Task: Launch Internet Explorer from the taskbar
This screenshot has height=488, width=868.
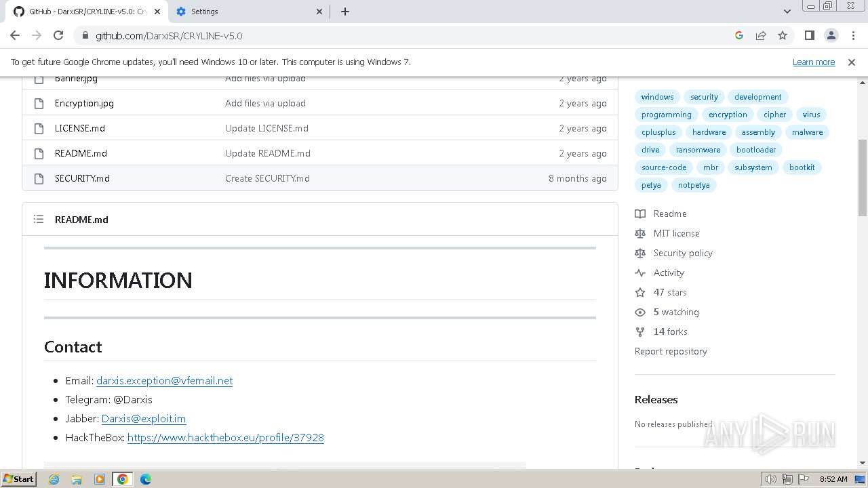Action: tap(54, 479)
